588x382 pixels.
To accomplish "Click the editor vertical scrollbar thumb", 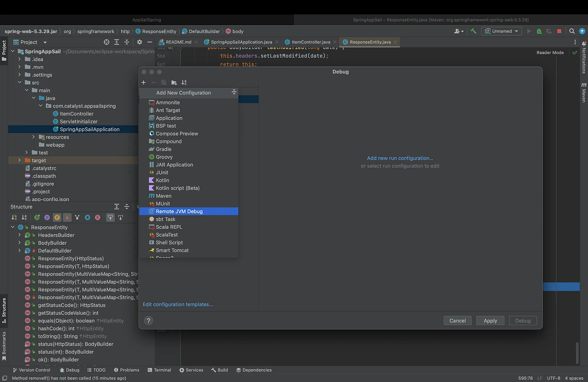I will point(577,353).
